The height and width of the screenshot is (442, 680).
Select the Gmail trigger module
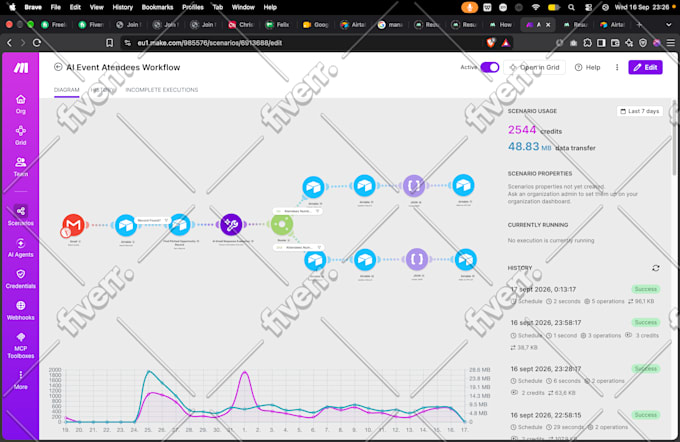[73, 224]
